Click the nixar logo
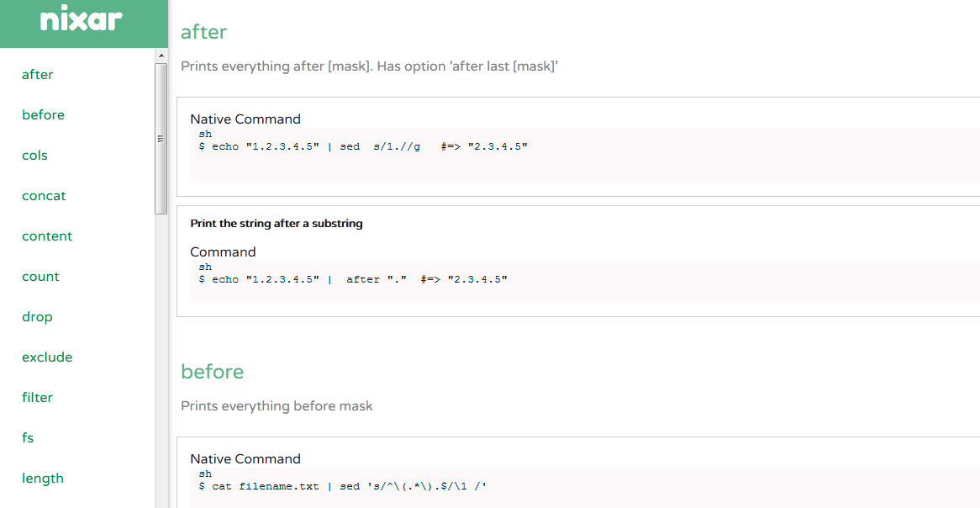Screen dimensions: 980x508 (x=82, y=19)
